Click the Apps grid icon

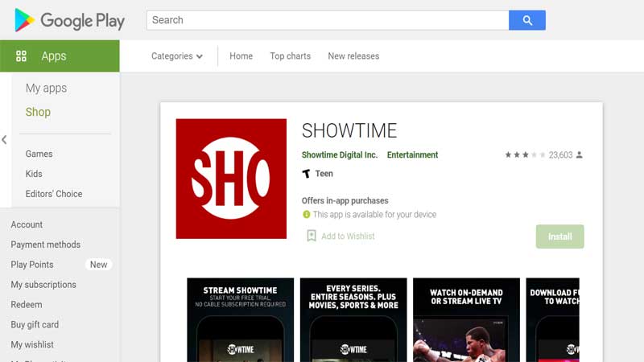pos(21,56)
